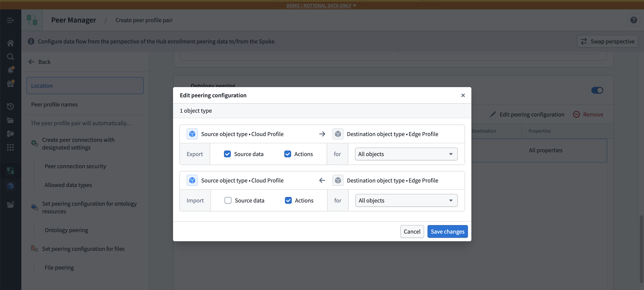Image resolution: width=644 pixels, height=290 pixels.
Task: Go to Ontology peering step
Action: [x=66, y=230]
